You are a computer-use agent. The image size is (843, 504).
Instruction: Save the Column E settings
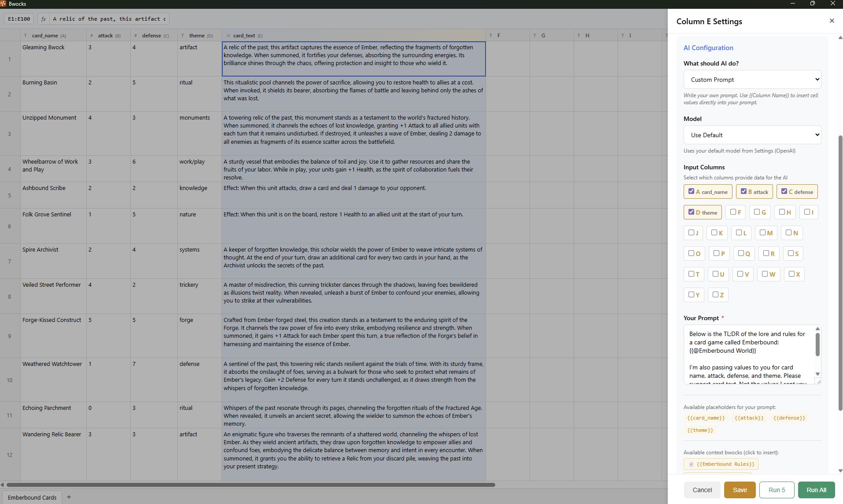coord(740,489)
